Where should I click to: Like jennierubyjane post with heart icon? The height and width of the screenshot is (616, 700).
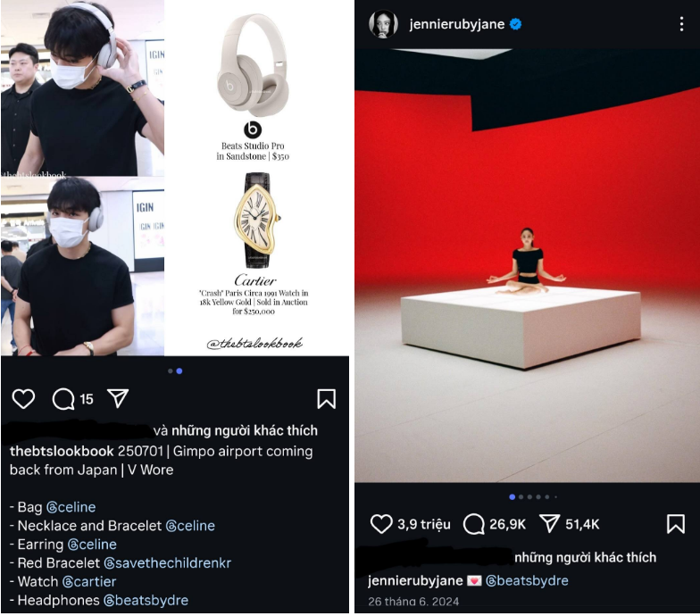381,523
